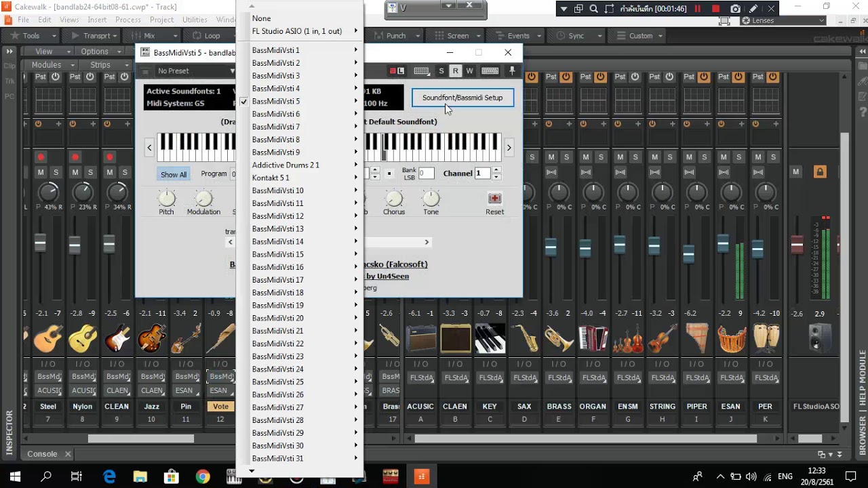This screenshot has width=868, height=488.
Task: Click the Nylon guitar track icon
Action: click(x=83, y=339)
